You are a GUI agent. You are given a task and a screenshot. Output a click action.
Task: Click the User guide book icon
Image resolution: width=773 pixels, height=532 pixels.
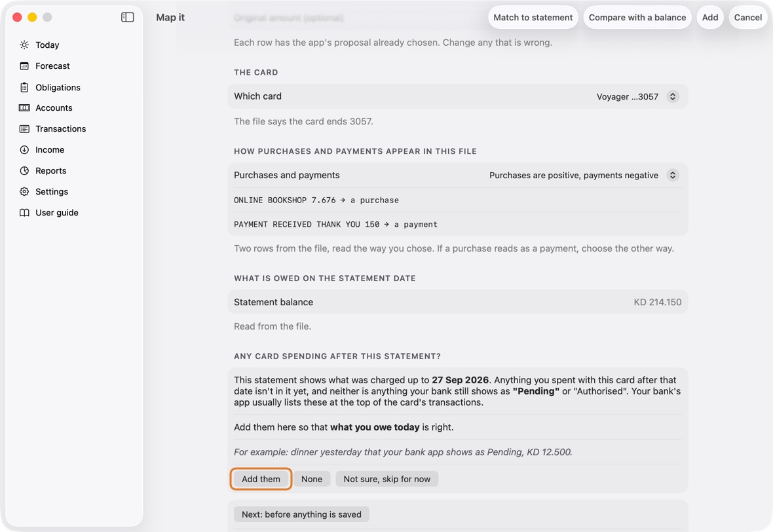click(24, 212)
